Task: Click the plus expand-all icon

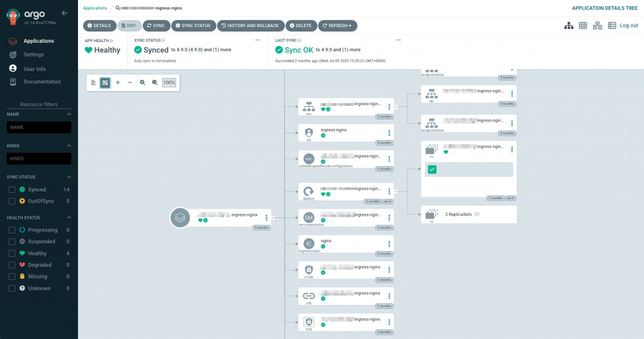Action: (x=118, y=82)
